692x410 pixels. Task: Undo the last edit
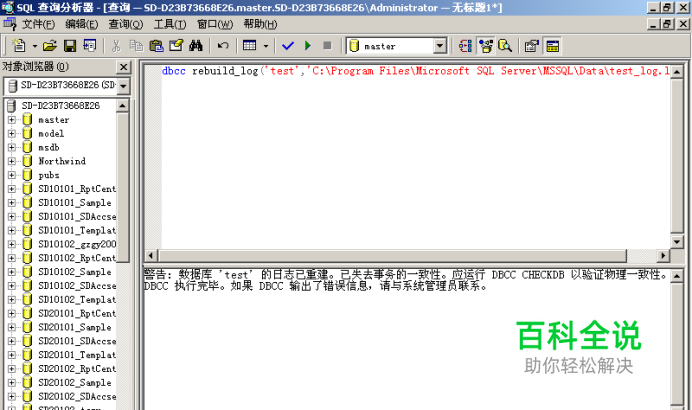(223, 45)
